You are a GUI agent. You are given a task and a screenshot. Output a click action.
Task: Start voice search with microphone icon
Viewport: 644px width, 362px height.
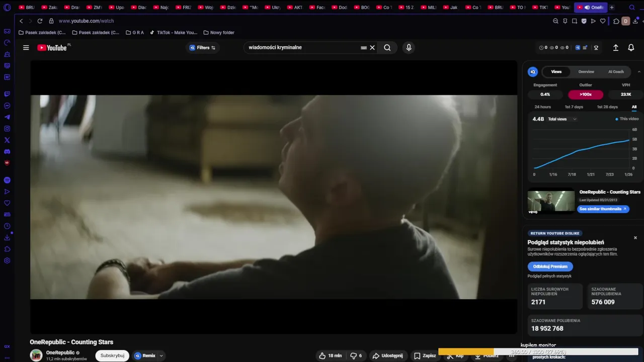tap(409, 48)
